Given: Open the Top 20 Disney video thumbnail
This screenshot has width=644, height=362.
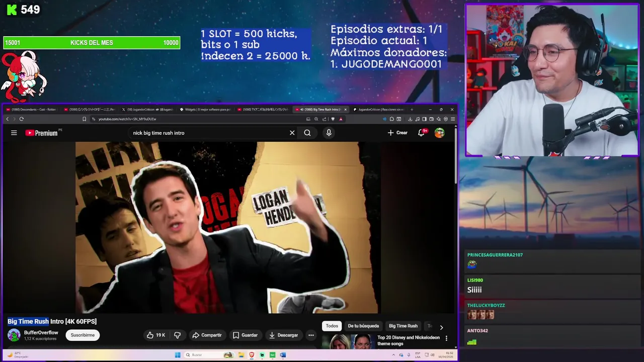Looking at the screenshot, I should [x=348, y=342].
